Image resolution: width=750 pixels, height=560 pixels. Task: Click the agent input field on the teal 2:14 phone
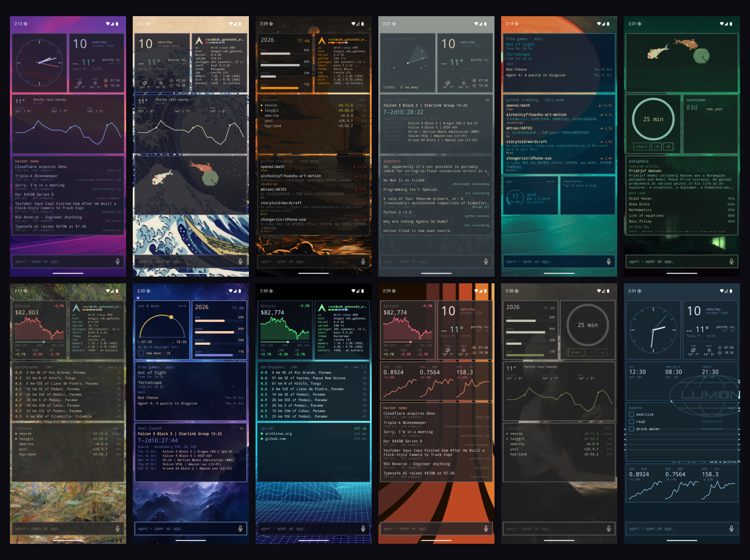pos(559,261)
